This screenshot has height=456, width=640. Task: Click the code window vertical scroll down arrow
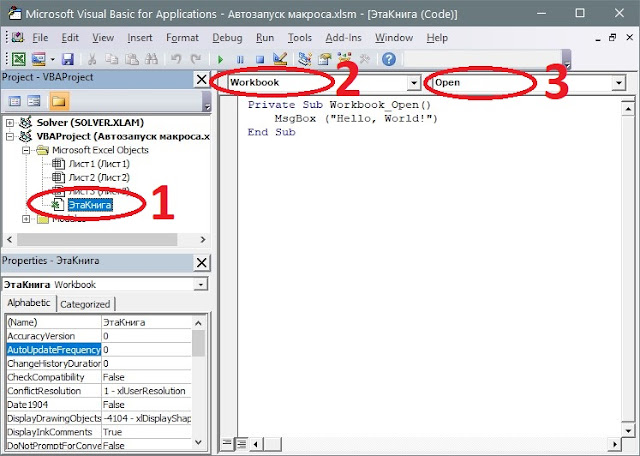click(x=629, y=430)
